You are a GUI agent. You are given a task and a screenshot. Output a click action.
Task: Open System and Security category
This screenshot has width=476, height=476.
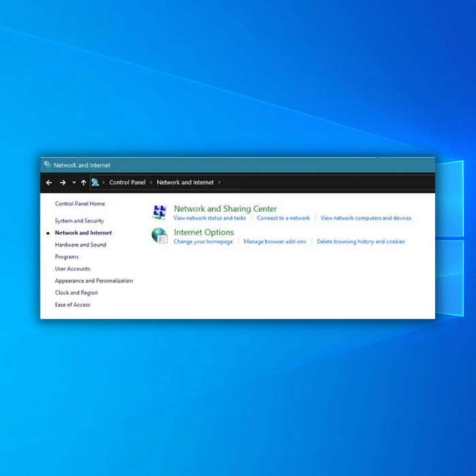point(80,221)
